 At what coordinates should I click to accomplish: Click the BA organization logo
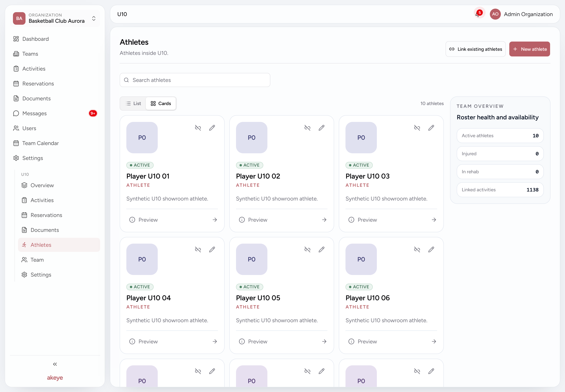pyautogui.click(x=19, y=18)
